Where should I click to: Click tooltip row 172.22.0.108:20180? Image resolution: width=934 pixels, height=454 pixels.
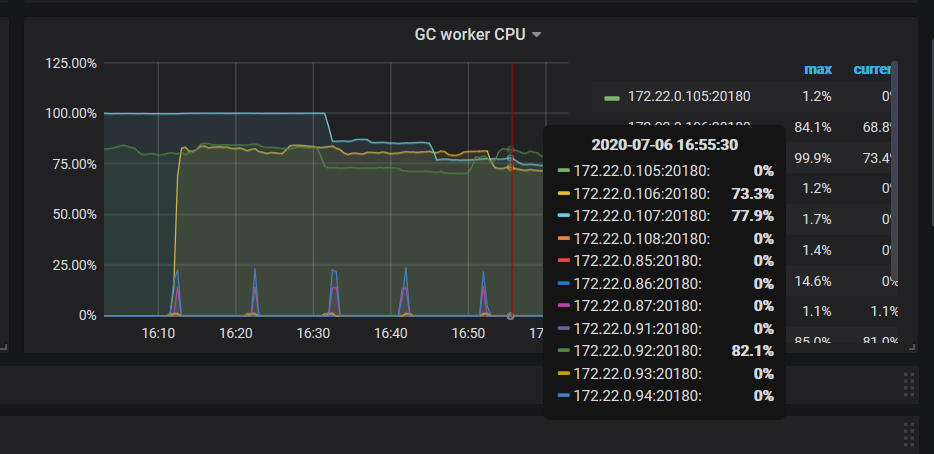click(665, 239)
